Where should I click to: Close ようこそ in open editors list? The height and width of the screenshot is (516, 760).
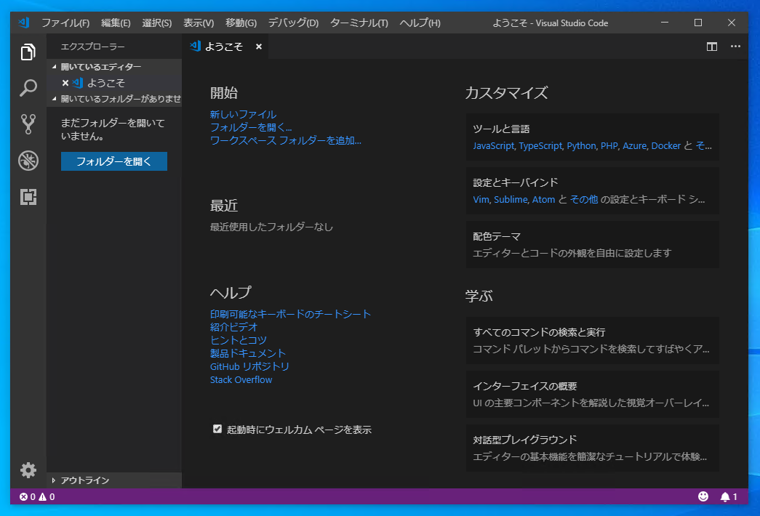(65, 83)
